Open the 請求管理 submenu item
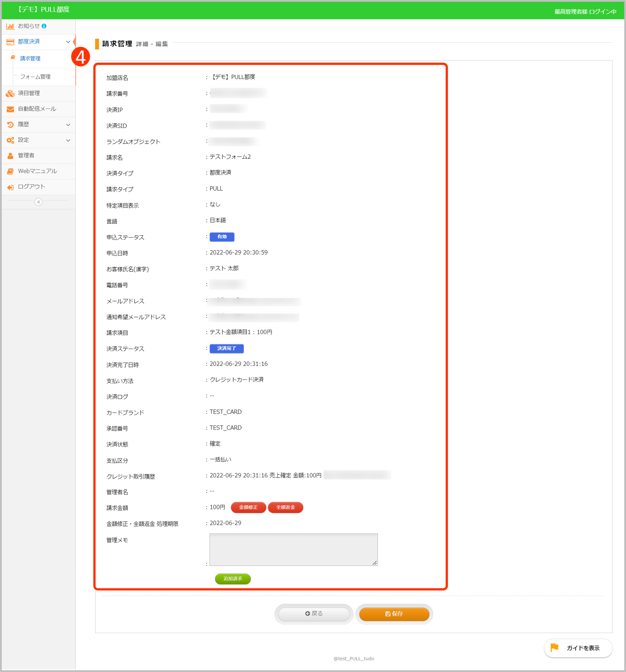 point(30,58)
